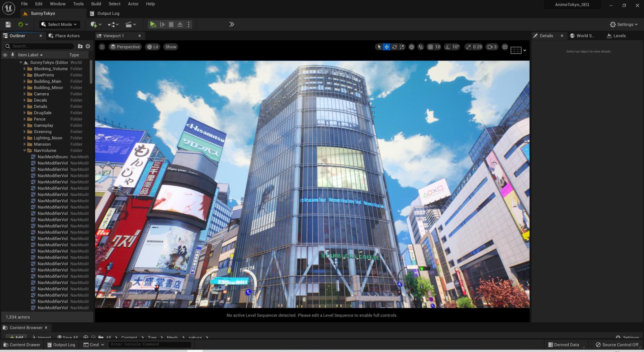Toggle the Outliner visibility eye column

5,55
